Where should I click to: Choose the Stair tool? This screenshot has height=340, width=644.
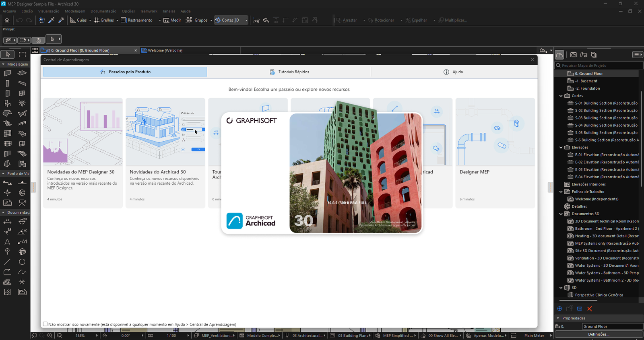coord(8,124)
